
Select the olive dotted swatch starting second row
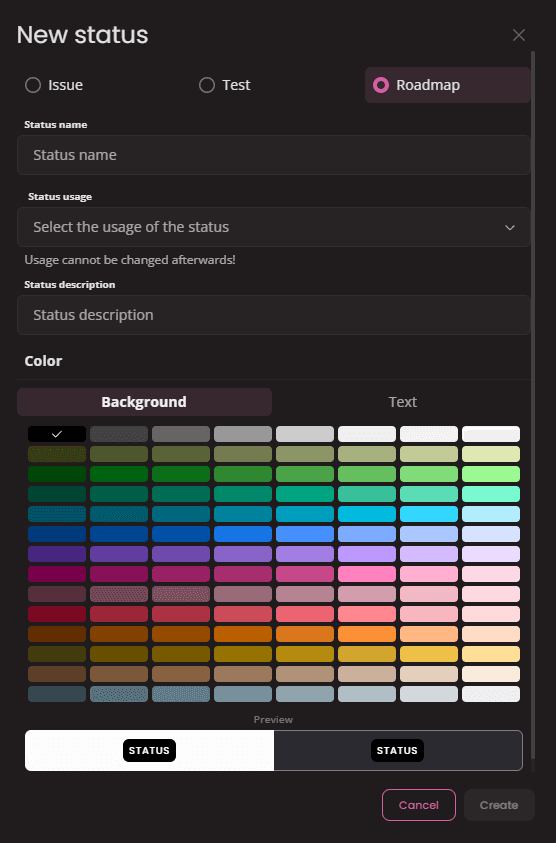point(57,454)
